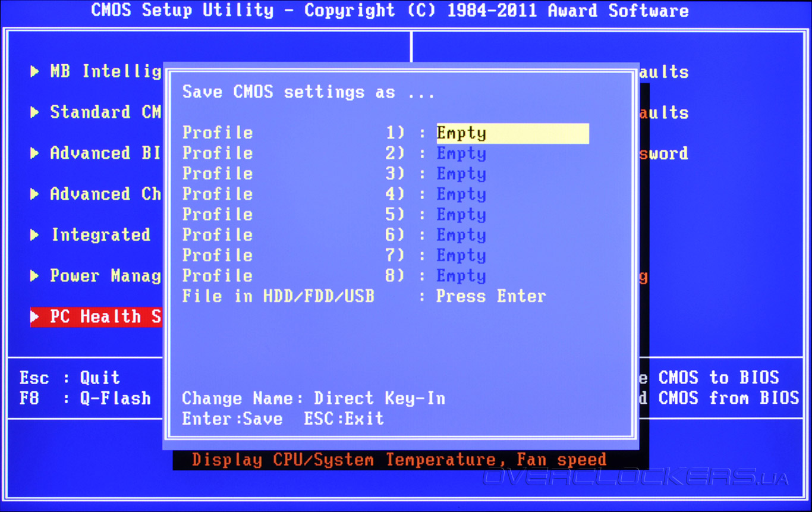Click the ESC:Exit hint in dialog

[x=344, y=419]
